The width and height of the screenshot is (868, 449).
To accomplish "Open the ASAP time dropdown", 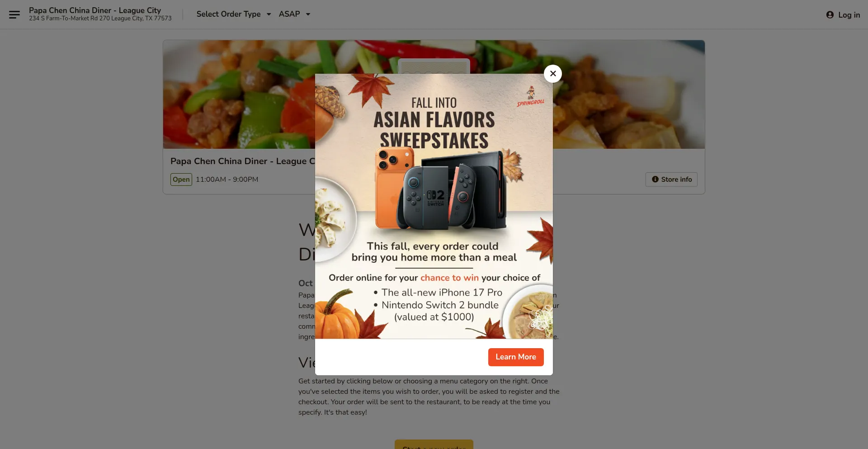I will (294, 14).
